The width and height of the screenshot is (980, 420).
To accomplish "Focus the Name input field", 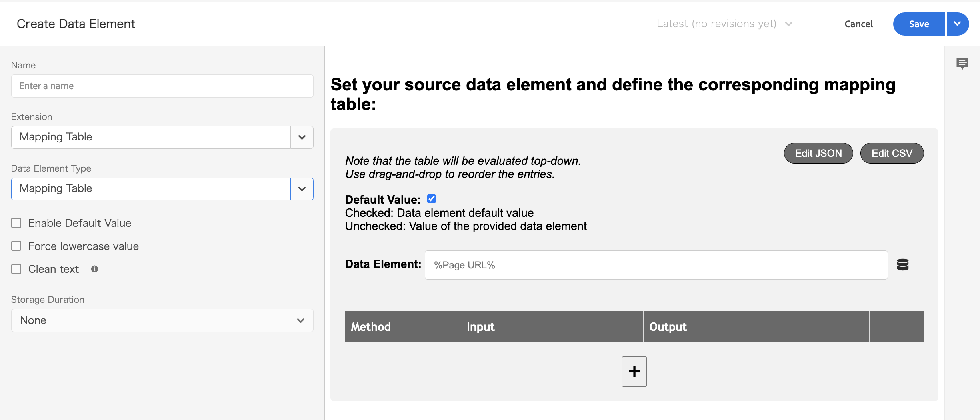I will (x=162, y=86).
